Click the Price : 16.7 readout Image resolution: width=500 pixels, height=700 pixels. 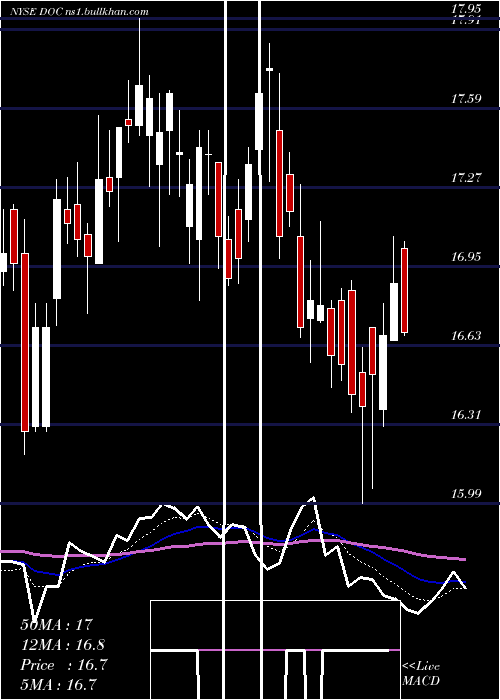(64, 665)
